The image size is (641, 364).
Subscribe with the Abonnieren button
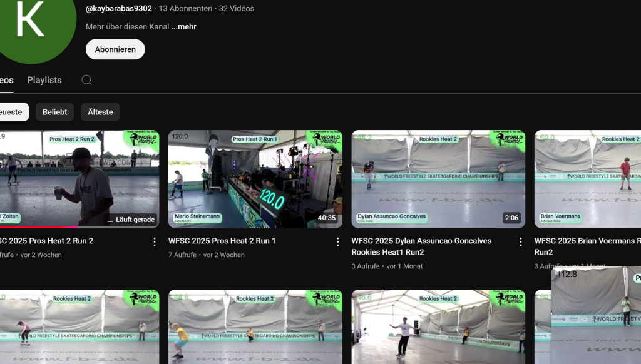click(x=115, y=49)
